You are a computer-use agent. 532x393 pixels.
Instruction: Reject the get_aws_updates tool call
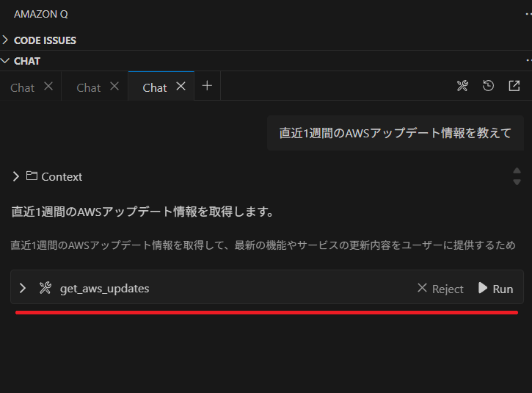point(440,289)
